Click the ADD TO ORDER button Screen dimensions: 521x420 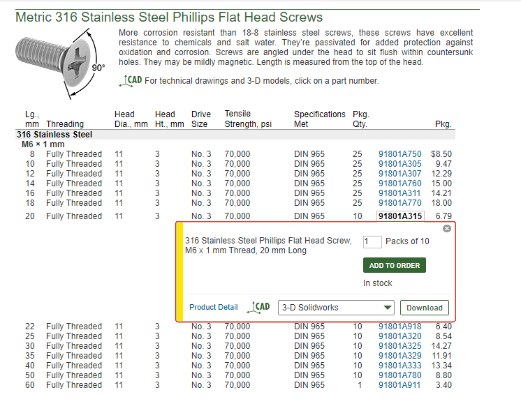click(394, 265)
